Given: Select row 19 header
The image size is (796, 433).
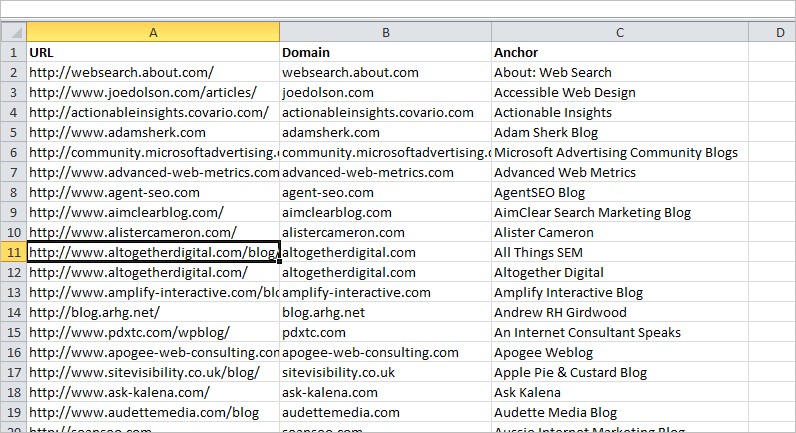Looking at the screenshot, I should [14, 412].
